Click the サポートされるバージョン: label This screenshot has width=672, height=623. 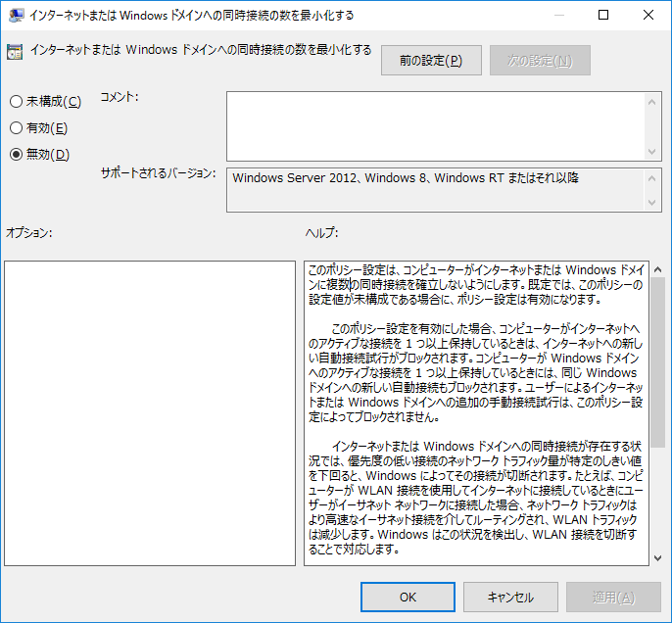click(158, 173)
